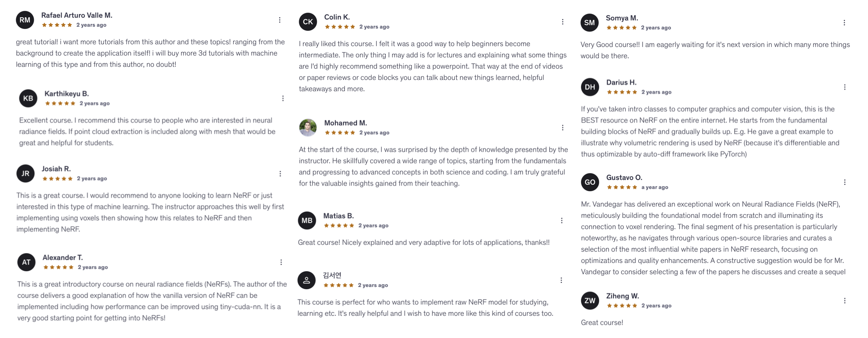Open the three-dot menu on 김서연's review
The image size is (868, 338).
click(561, 280)
